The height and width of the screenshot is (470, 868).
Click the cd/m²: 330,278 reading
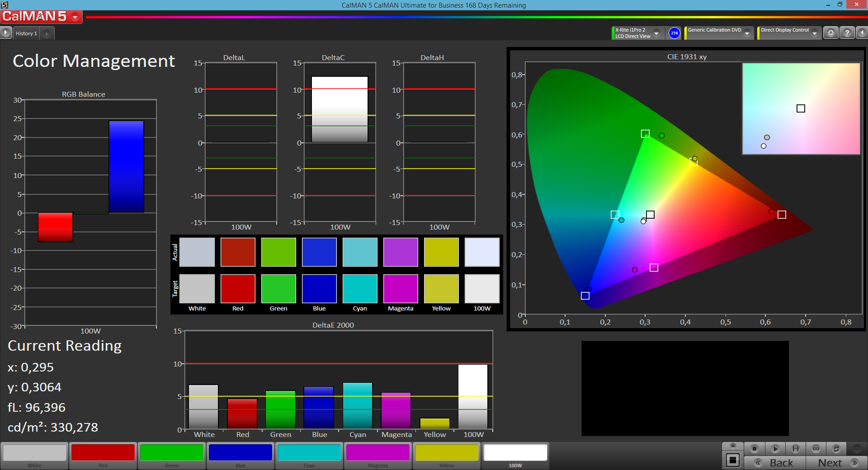coord(53,427)
